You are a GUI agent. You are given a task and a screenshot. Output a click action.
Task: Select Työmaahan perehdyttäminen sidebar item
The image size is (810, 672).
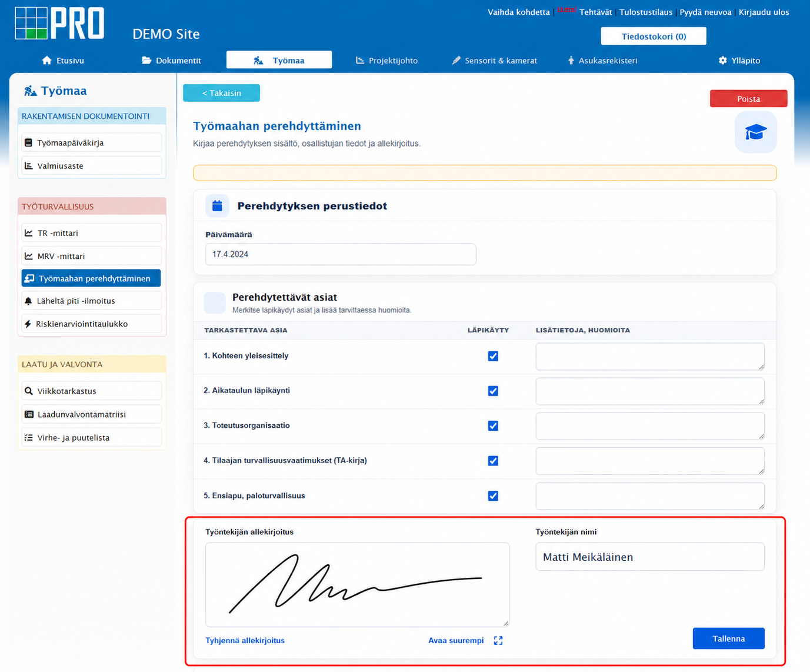(x=91, y=278)
